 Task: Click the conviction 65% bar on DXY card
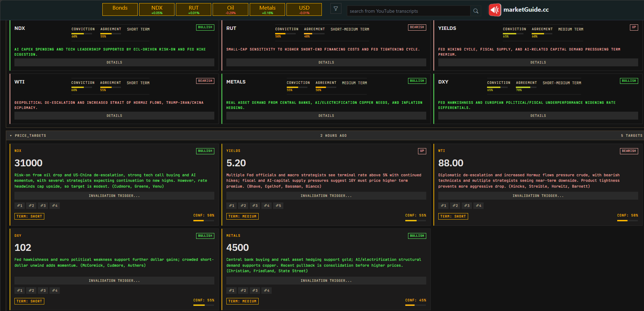497,87
